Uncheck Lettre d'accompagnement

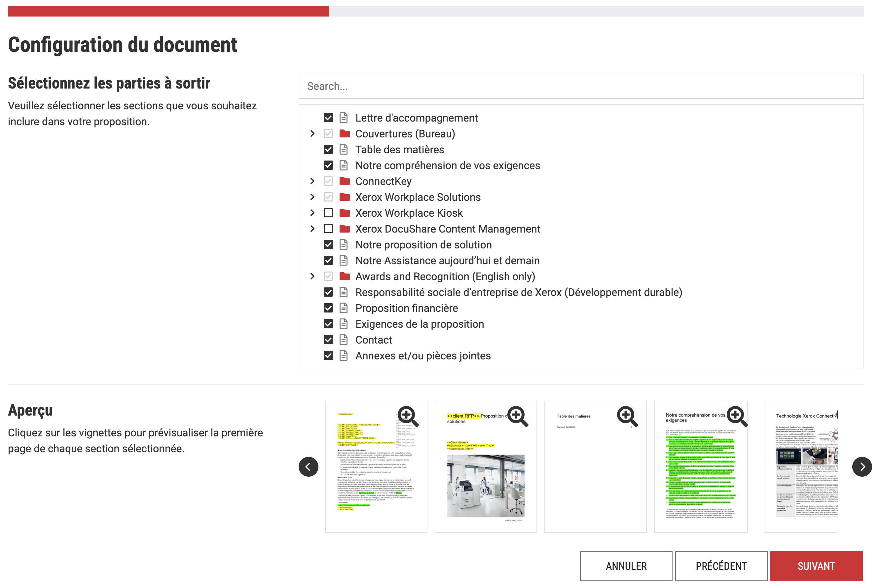(x=328, y=118)
